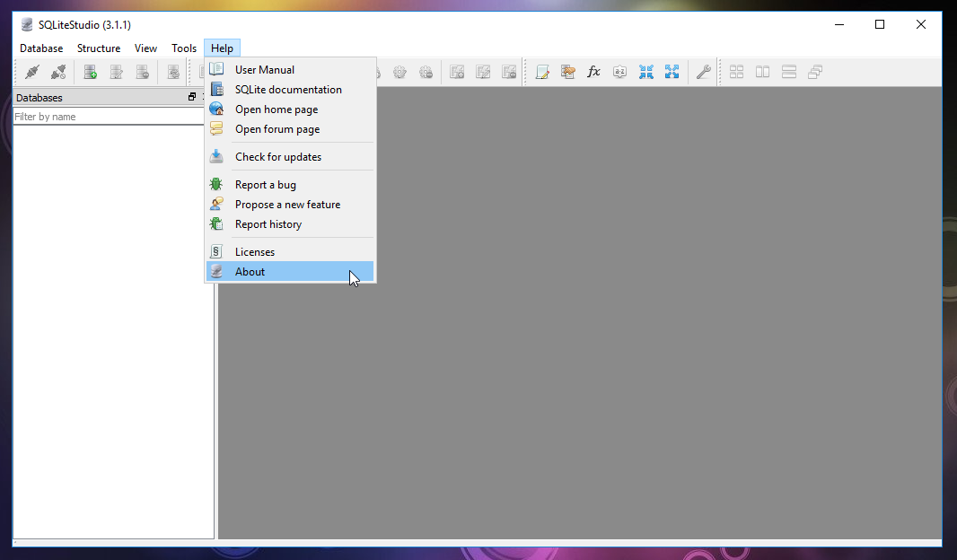957x560 pixels.
Task: Float the Databases panel with undock icon
Action: (192, 97)
